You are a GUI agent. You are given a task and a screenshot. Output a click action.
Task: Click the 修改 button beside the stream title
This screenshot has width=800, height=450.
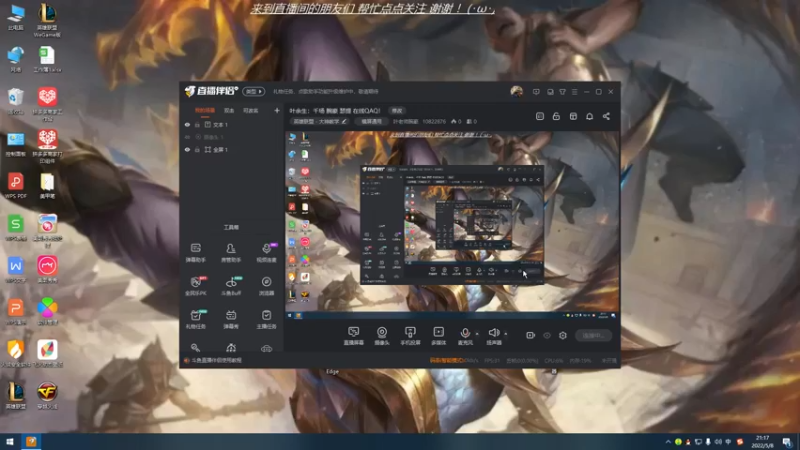(x=397, y=111)
